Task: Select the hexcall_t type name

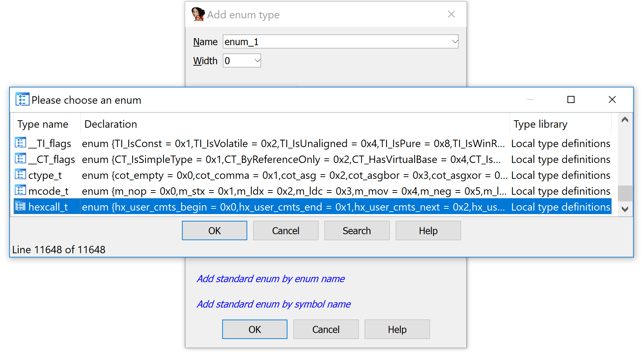Action: (x=48, y=207)
